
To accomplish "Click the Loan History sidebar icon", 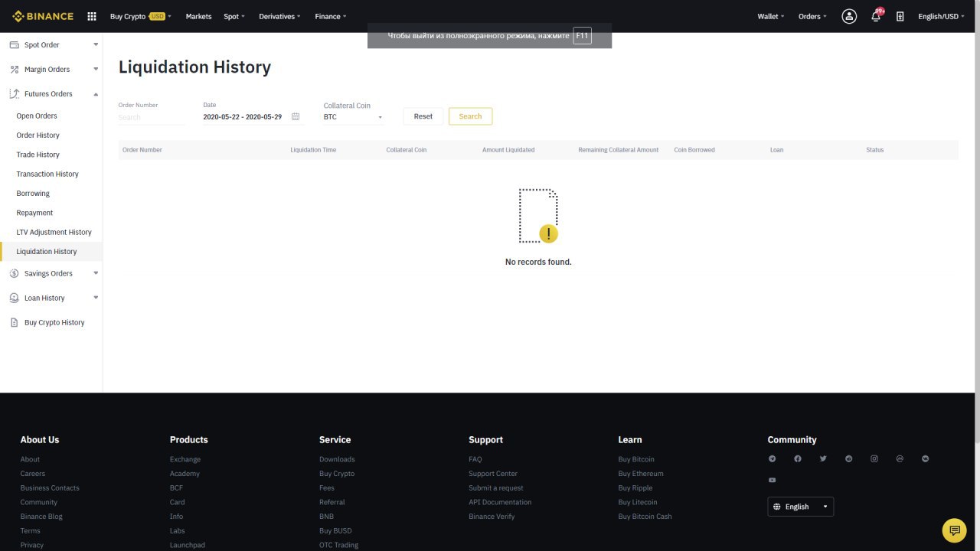I will 14,298.
